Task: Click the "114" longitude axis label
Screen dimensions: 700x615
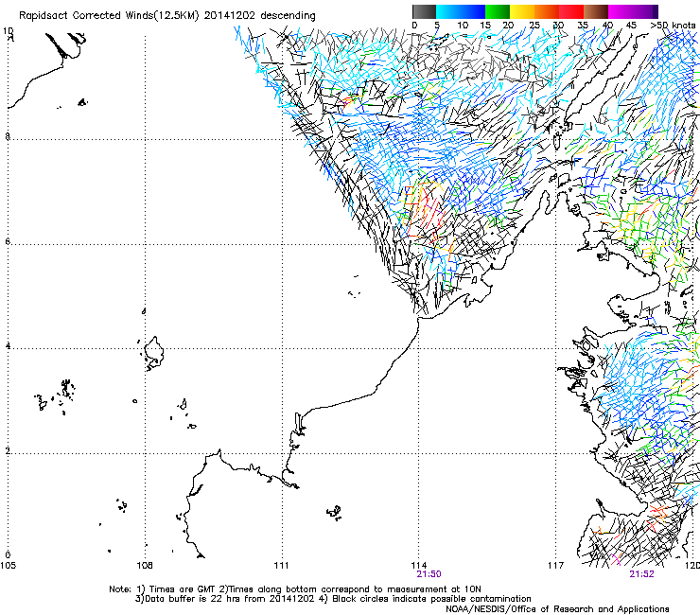Action: 419,566
